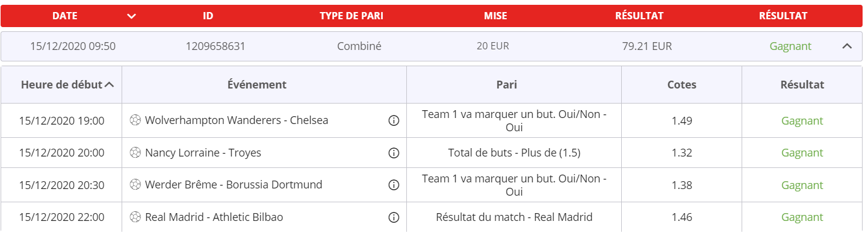This screenshot has width=868, height=239.
Task: Open info icon for Wolverhampton Wanderers - Chelsea
Action: [394, 120]
